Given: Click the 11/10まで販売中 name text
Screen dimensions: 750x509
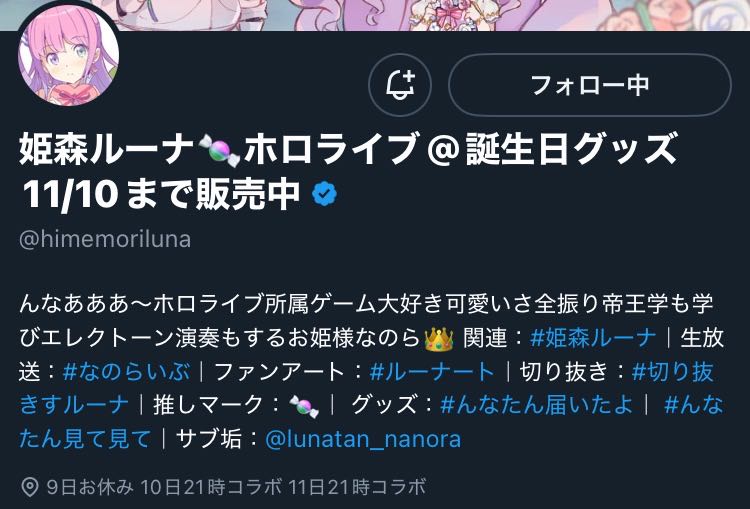Looking at the screenshot, I should click(161, 194).
